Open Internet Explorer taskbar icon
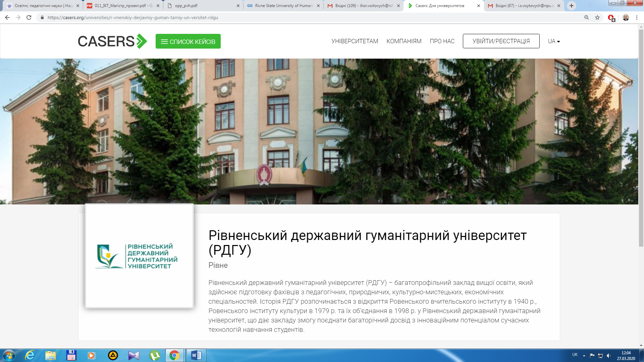The width and height of the screenshot is (644, 362). click(30, 355)
